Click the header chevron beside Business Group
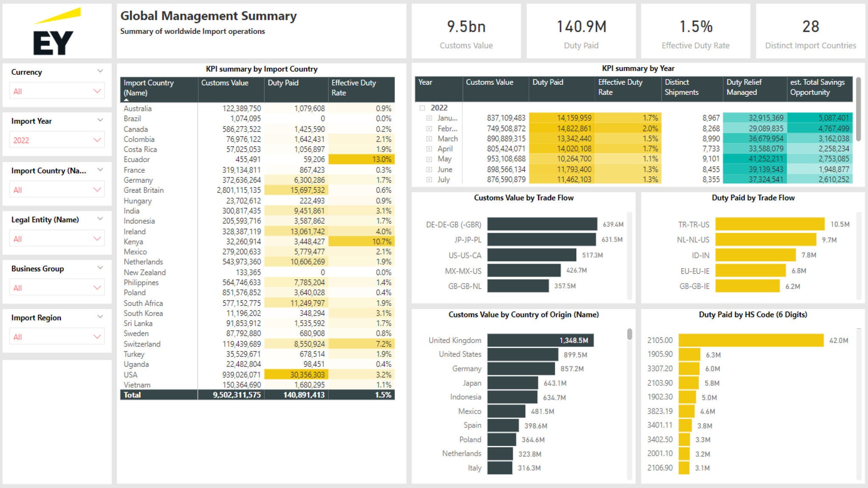The width and height of the screenshot is (868, 488). click(x=100, y=268)
